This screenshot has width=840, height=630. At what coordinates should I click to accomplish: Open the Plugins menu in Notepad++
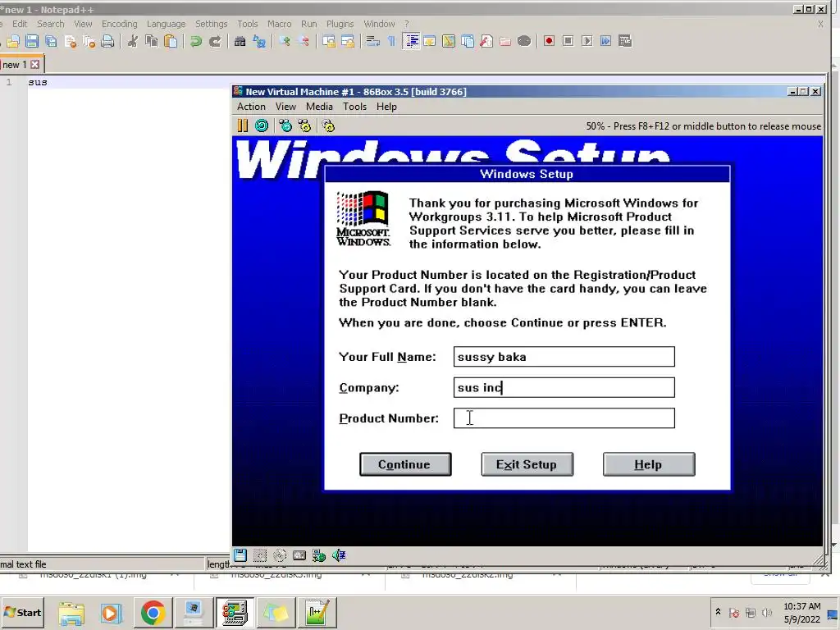pyautogui.click(x=340, y=24)
